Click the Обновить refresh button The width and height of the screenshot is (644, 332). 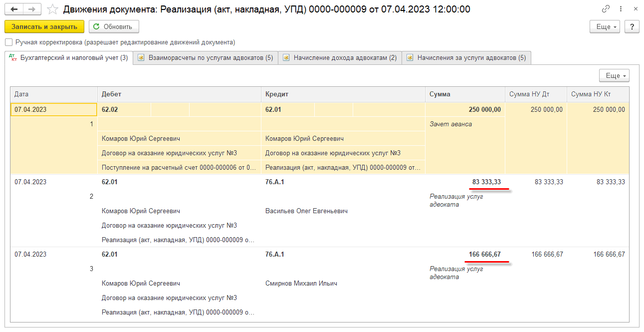tap(114, 26)
